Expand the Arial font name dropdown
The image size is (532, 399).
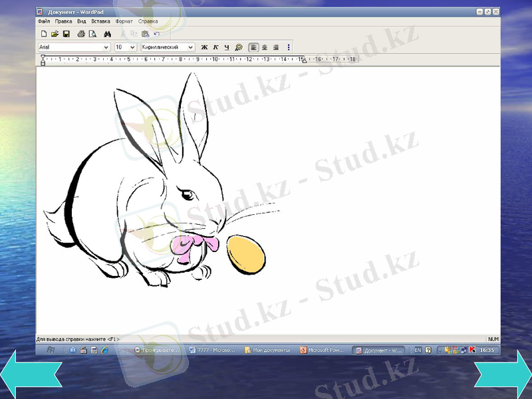pos(106,47)
